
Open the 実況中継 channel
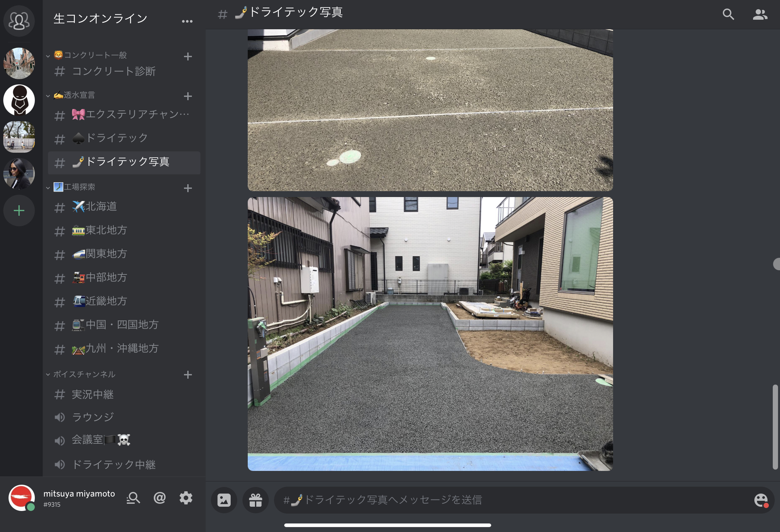click(124, 395)
